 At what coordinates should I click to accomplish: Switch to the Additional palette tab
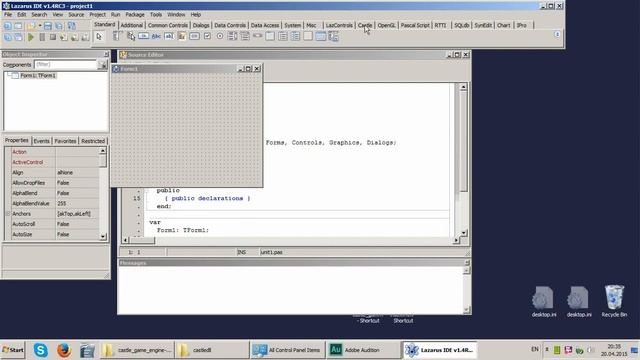click(131, 25)
